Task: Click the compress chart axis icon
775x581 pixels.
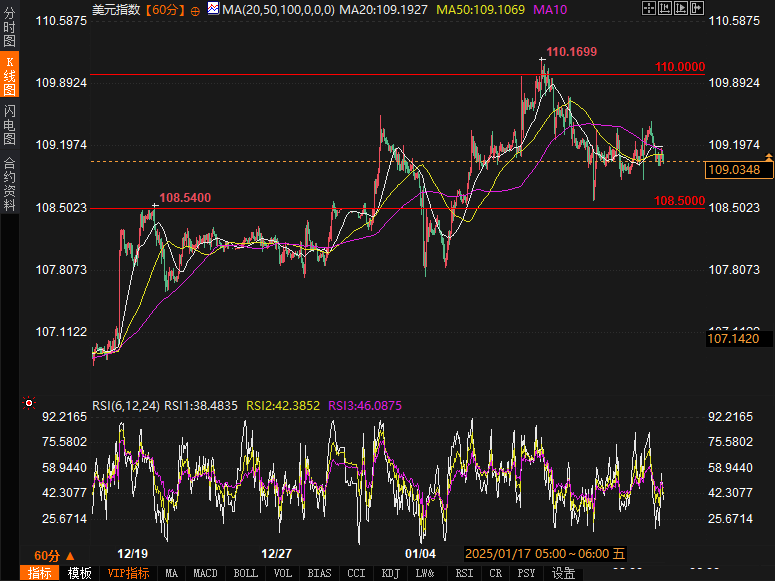Action: [x=665, y=8]
